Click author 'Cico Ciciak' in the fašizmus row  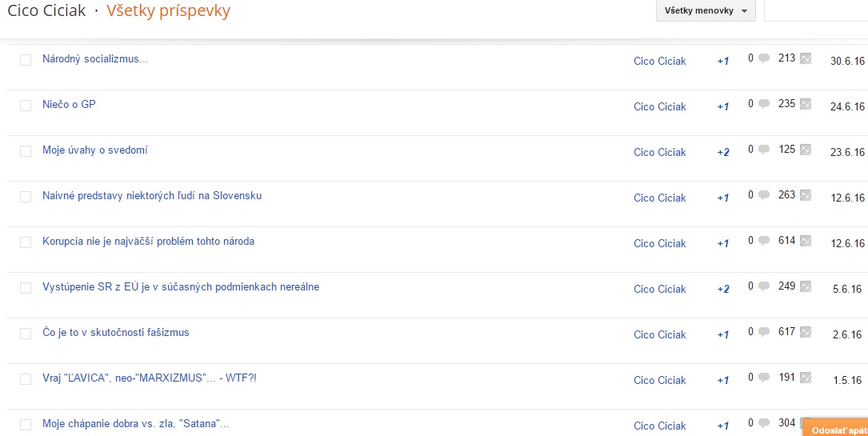659,335
